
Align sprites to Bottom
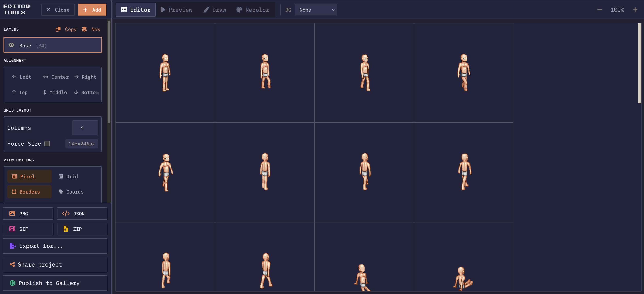(x=87, y=92)
